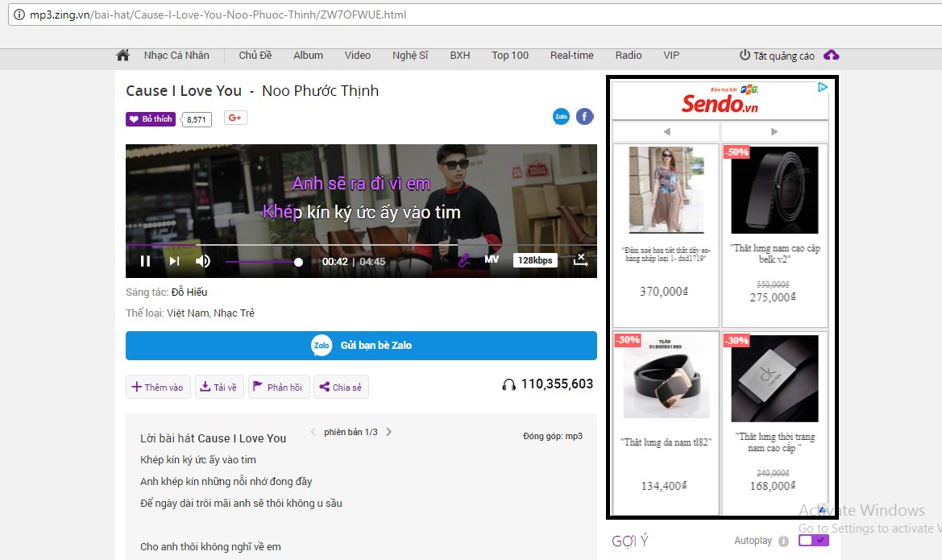Click the Tải về download button
Viewport: 942px width, 560px height.
(x=218, y=387)
